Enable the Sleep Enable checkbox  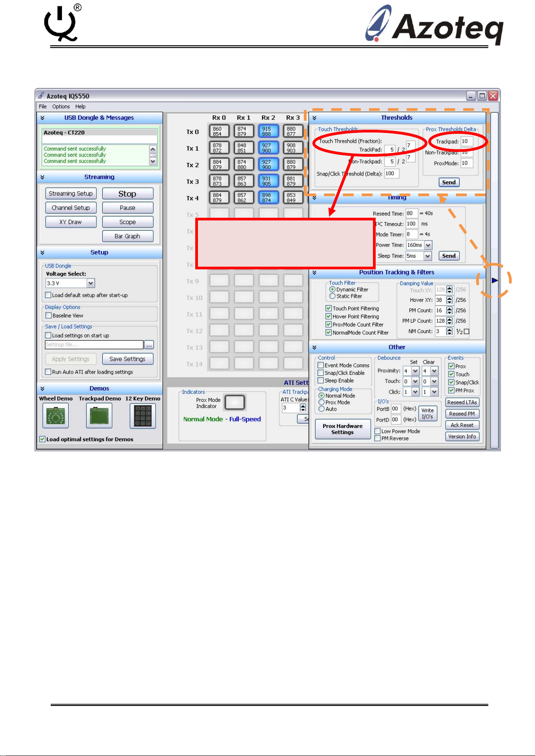pyautogui.click(x=320, y=381)
